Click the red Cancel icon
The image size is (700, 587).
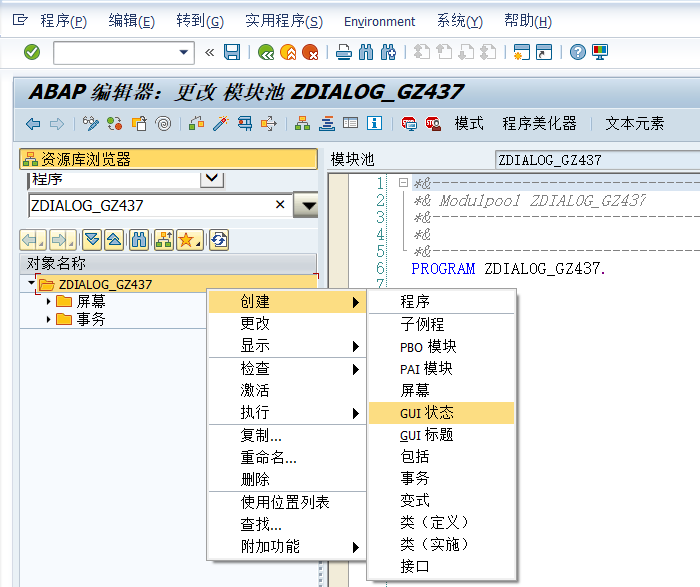[310, 52]
